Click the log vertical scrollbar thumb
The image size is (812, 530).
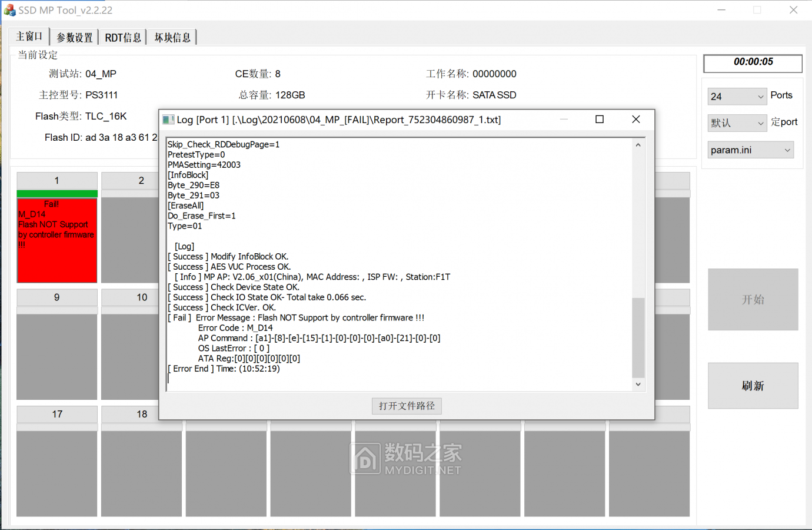(638, 337)
